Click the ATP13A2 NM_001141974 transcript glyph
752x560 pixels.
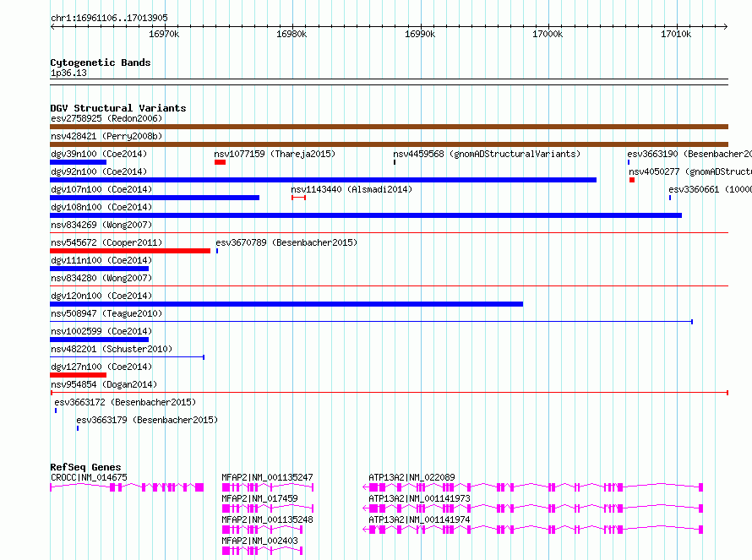pos(533,530)
